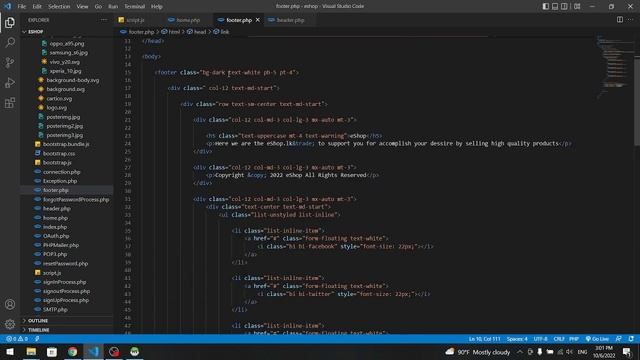Open the Manage gear icon
The width and height of the screenshot is (640, 360).
click(x=10, y=324)
